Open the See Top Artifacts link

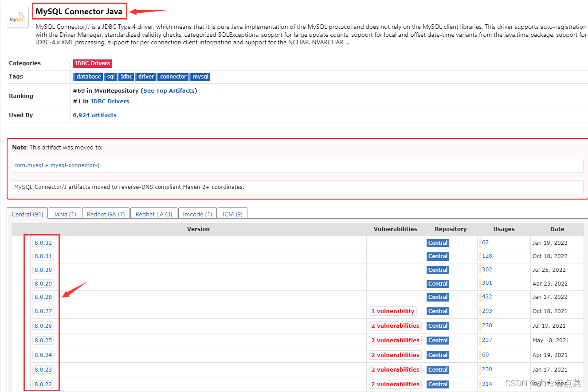point(169,90)
